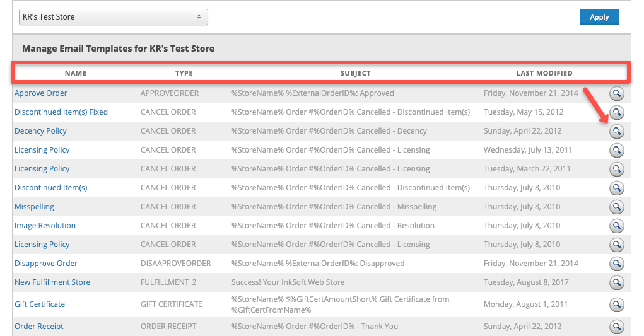Click magnifier icon for Discontinued Item(s) Fixed row
This screenshot has height=336, width=644.
tap(616, 113)
